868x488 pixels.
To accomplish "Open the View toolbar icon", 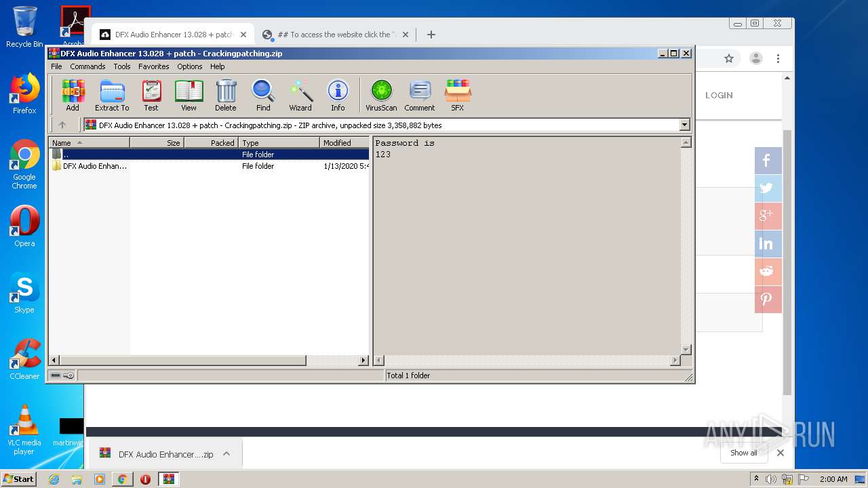I will tap(189, 96).
